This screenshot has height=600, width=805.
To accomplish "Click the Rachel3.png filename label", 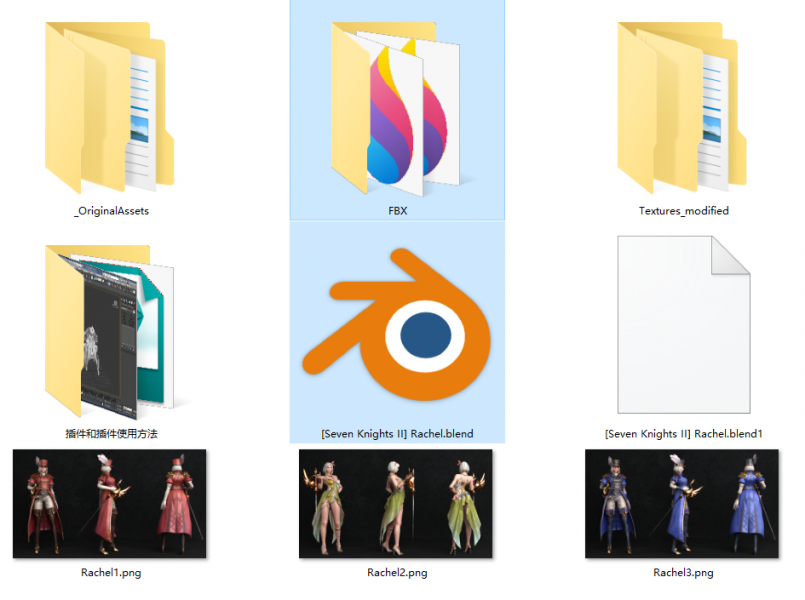I will (683, 572).
